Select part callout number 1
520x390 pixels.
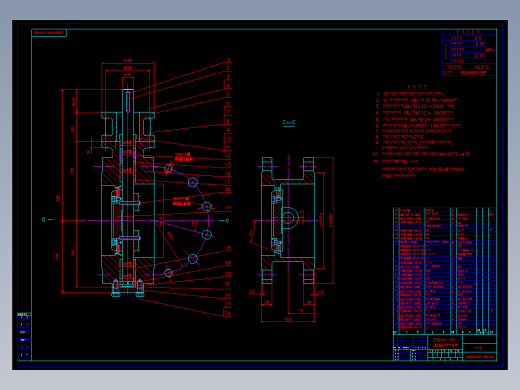pos(228,59)
